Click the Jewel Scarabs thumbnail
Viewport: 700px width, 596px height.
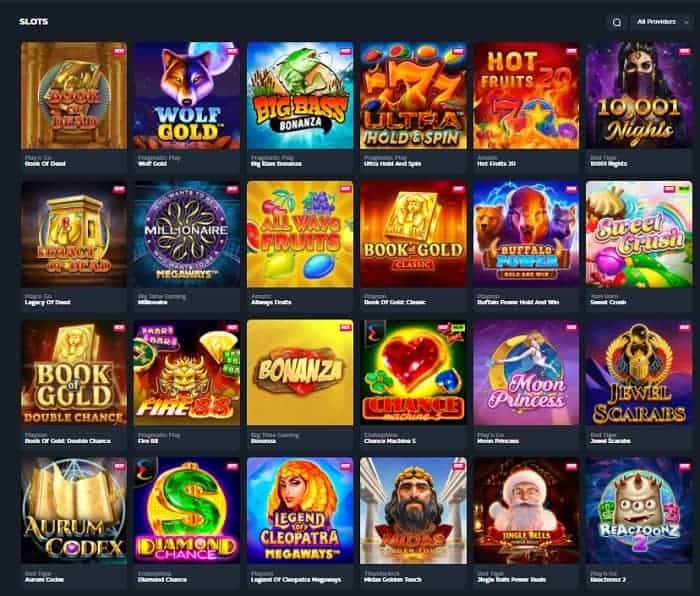tap(639, 373)
